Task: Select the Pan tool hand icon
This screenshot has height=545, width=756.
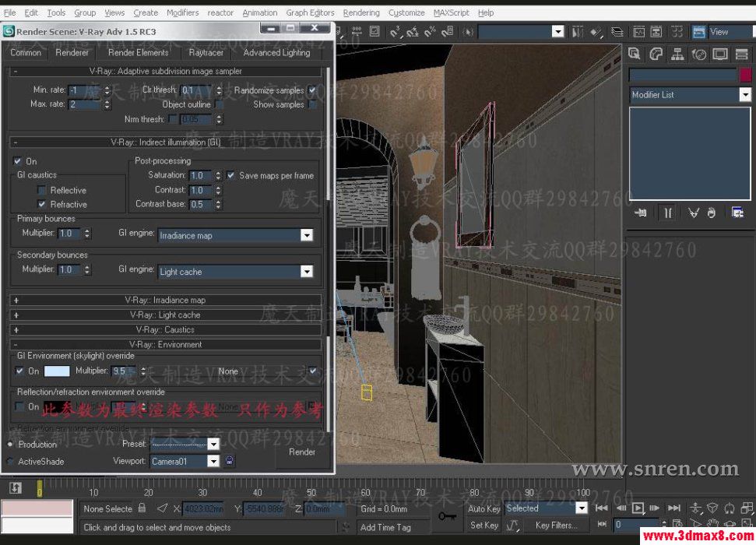Action: tap(713, 522)
